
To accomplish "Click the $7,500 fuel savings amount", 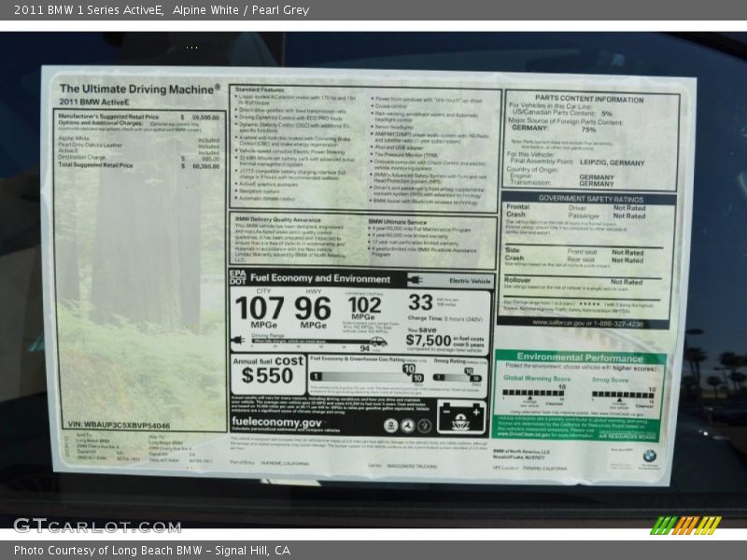I will tap(429, 340).
